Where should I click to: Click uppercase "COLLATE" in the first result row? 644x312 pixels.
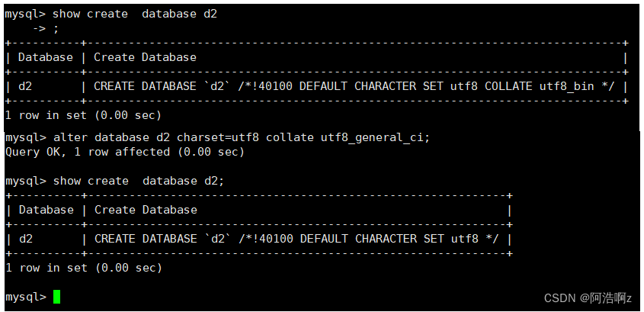508,86
